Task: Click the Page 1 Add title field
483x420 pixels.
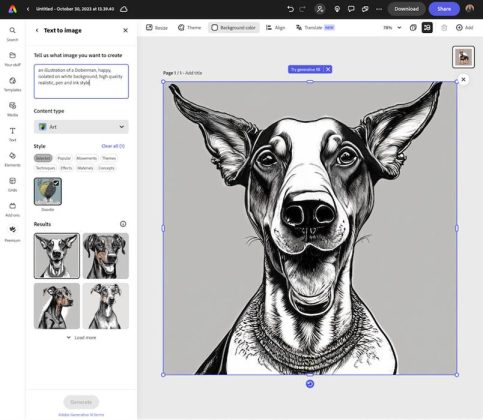Action: coord(182,73)
